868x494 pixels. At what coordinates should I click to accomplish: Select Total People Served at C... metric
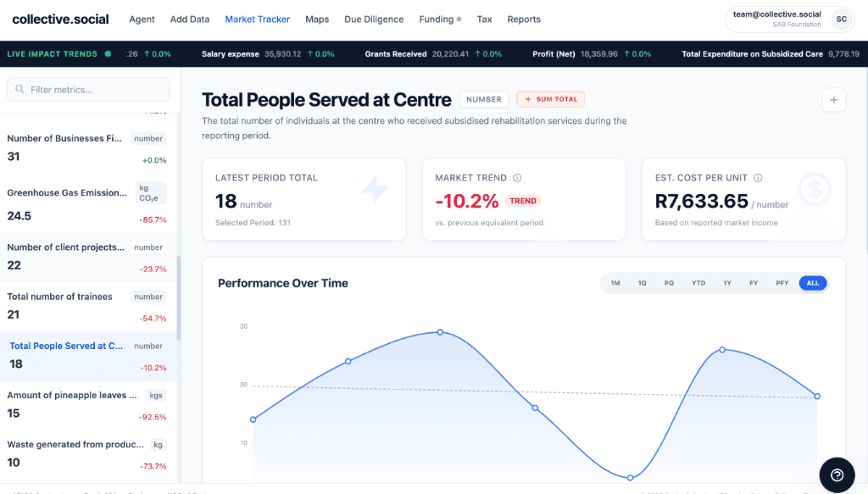[88, 356]
